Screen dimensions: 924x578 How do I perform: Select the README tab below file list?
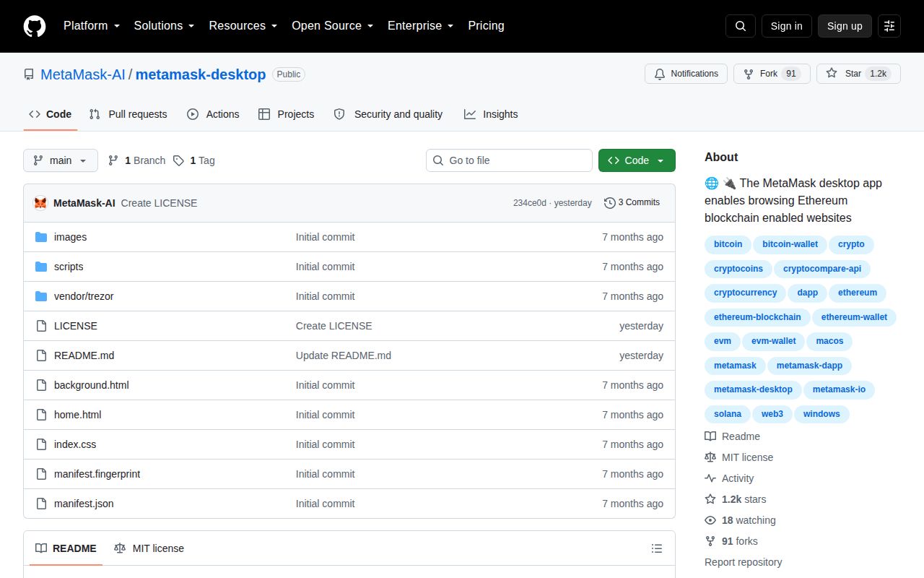click(x=66, y=548)
